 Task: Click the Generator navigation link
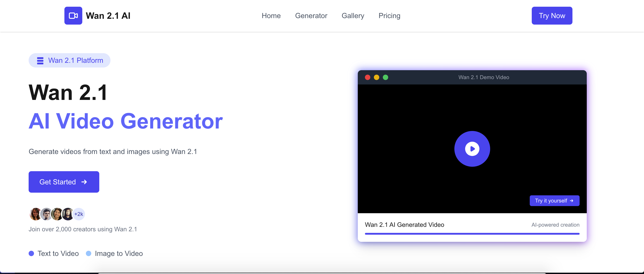pyautogui.click(x=311, y=15)
